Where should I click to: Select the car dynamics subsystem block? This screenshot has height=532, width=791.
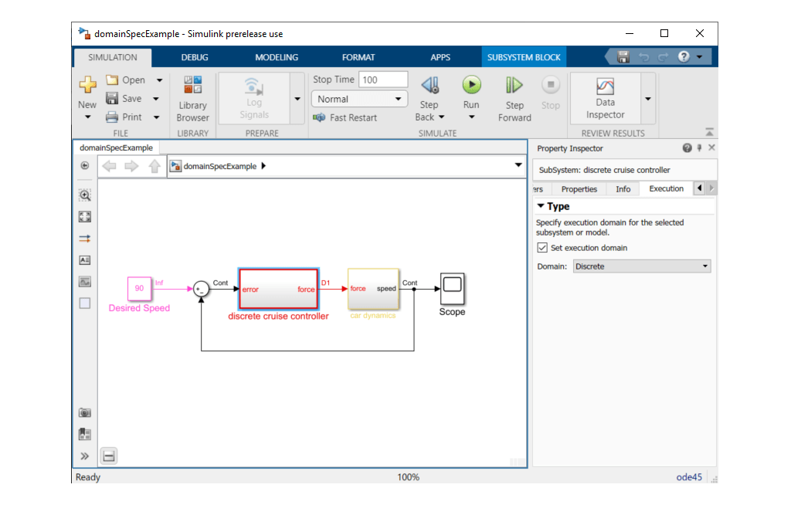(373, 289)
